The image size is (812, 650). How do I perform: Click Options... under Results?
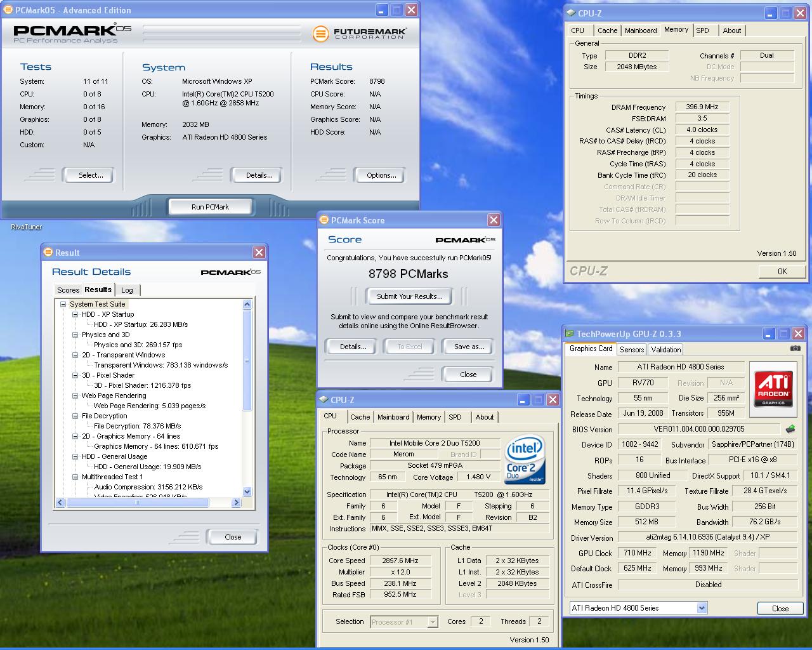(381, 175)
